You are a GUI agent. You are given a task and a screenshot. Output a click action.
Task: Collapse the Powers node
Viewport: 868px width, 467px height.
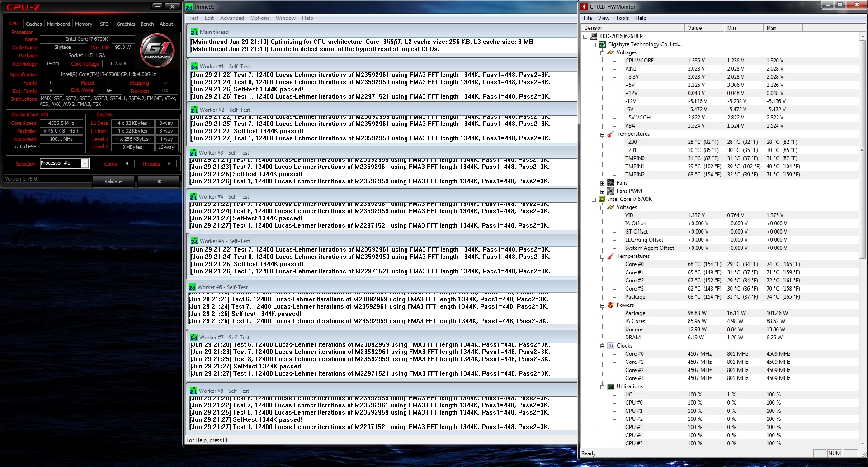tap(602, 305)
